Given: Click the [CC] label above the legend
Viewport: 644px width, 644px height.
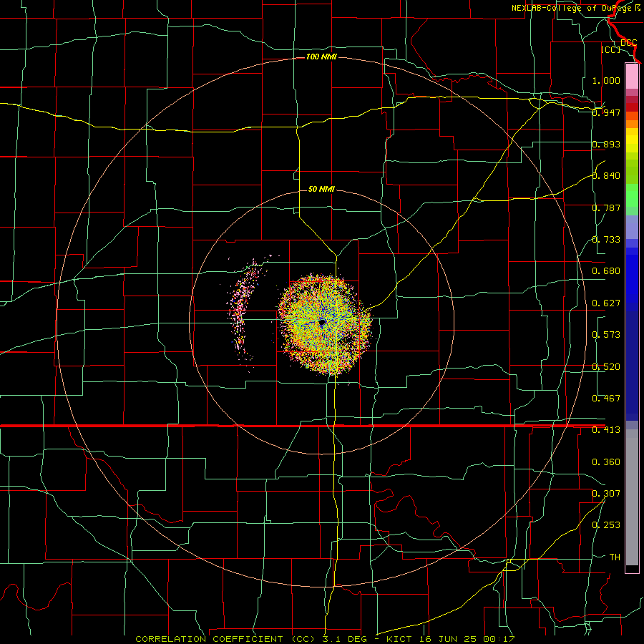Looking at the screenshot, I should coord(610,49).
